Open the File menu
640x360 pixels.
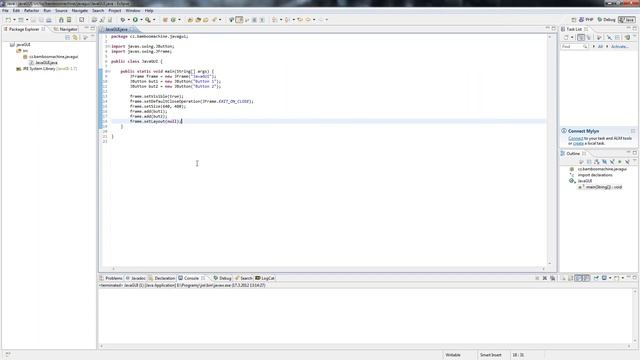coord(5,10)
